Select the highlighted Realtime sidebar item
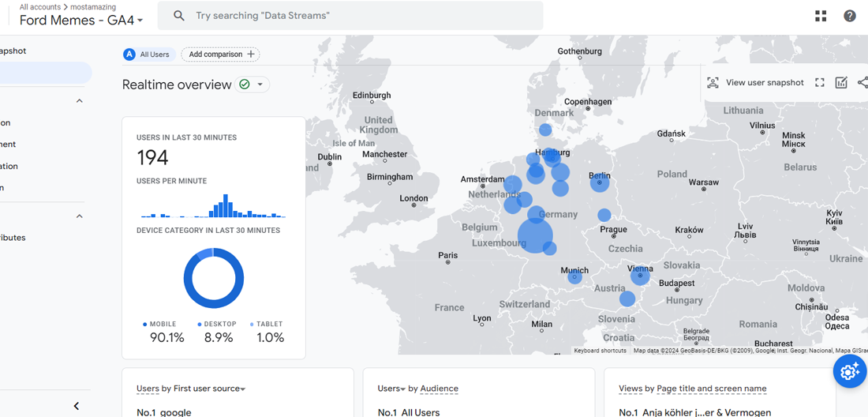 (46, 73)
